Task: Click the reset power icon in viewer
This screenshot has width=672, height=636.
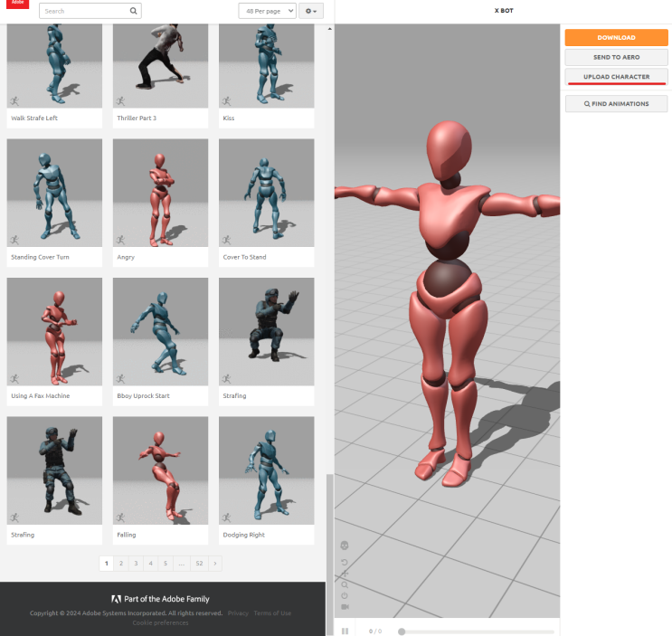Action: click(345, 595)
